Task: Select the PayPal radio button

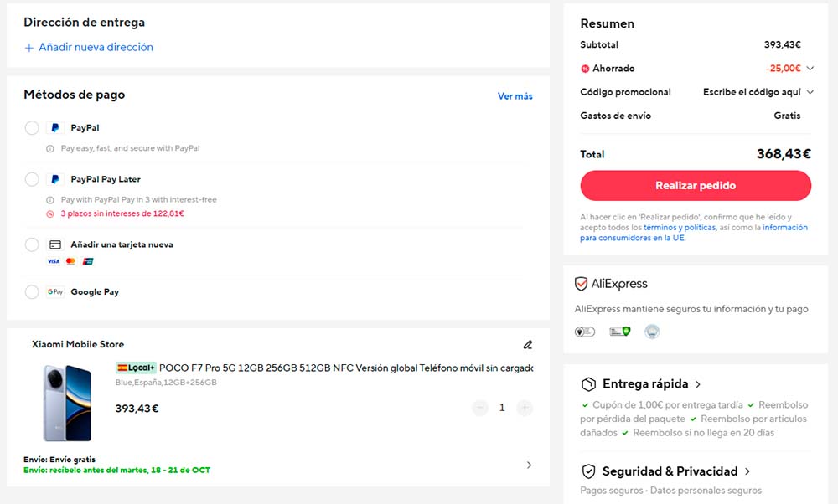Action: pyautogui.click(x=32, y=128)
